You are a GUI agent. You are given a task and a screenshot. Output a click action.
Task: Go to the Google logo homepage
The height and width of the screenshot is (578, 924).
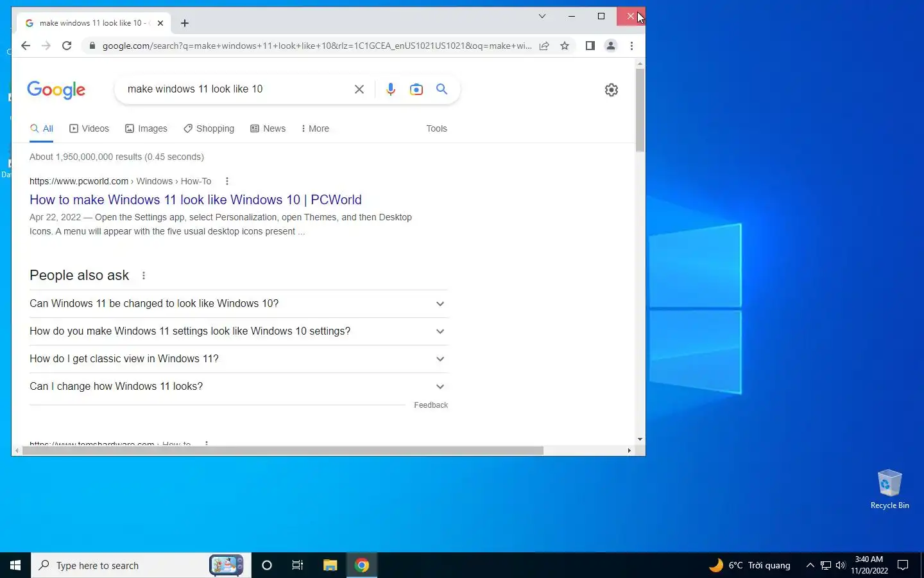click(56, 90)
